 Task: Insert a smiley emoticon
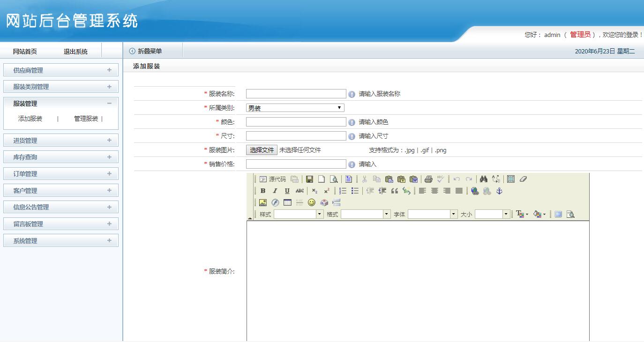point(312,203)
